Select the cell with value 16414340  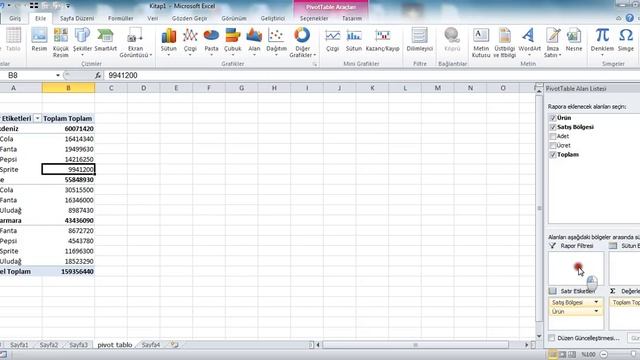point(68,139)
